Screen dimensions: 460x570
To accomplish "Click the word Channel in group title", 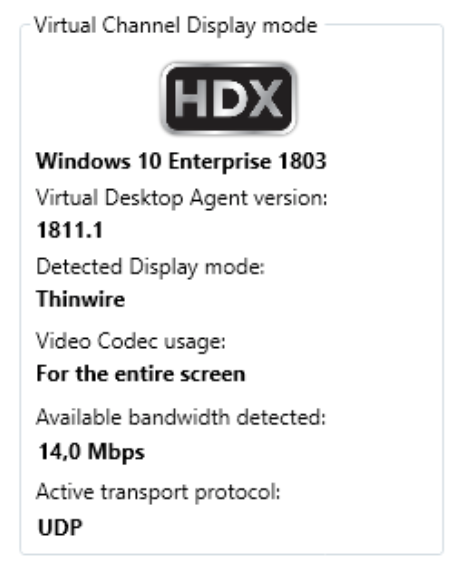I will click(141, 25).
